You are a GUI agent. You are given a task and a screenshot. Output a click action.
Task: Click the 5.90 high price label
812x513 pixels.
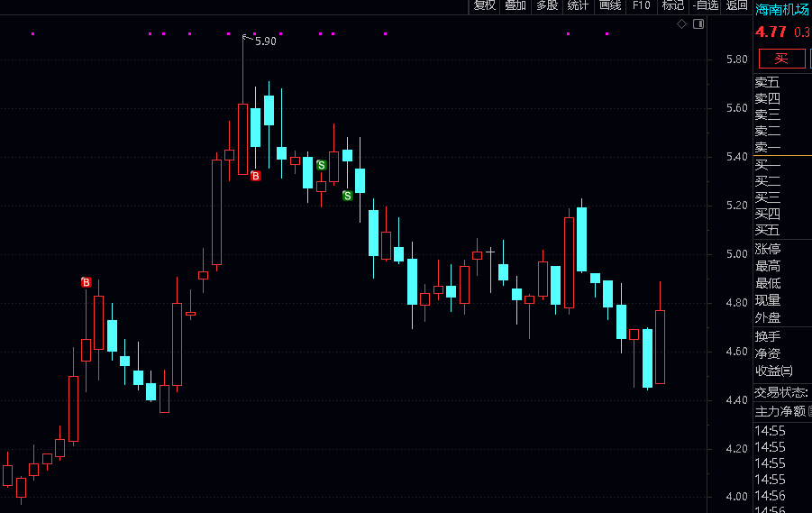pyautogui.click(x=266, y=41)
